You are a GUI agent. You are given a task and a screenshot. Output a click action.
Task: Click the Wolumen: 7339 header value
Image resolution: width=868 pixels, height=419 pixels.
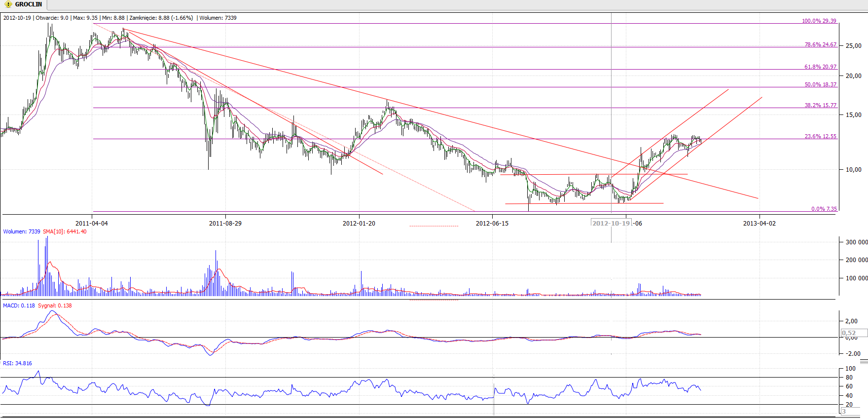tap(218, 18)
